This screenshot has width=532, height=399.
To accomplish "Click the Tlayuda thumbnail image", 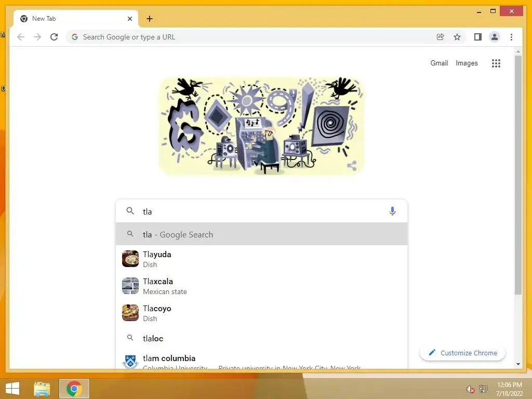I will point(130,259).
